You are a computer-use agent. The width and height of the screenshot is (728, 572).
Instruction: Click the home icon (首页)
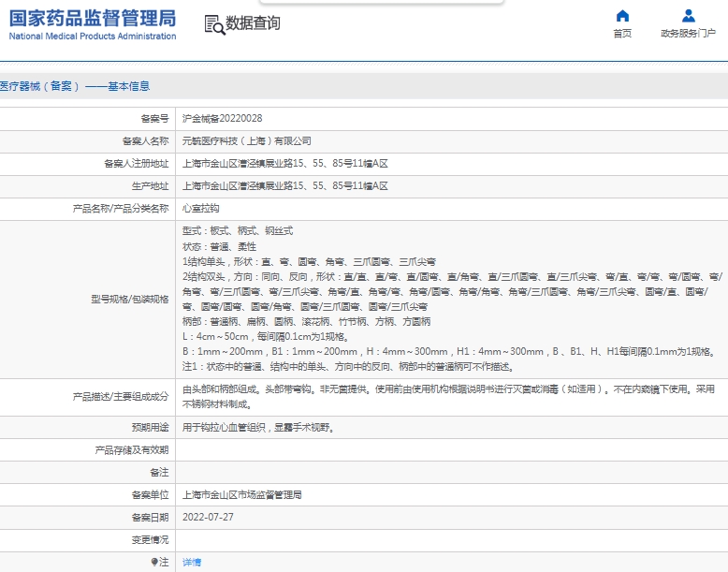(622, 16)
